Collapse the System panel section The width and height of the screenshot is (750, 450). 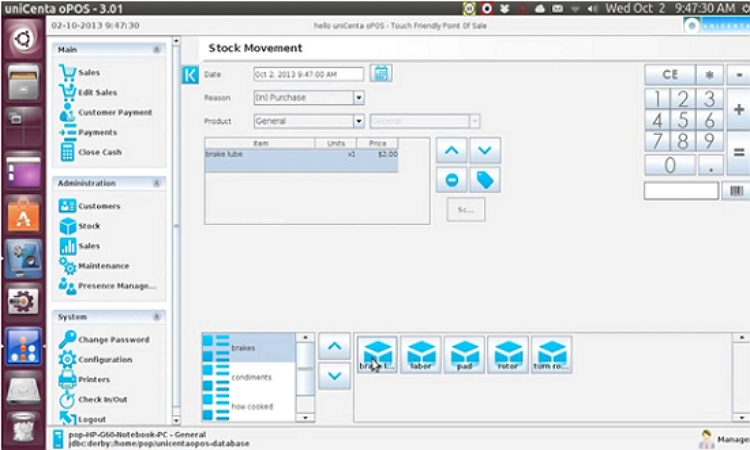[156, 317]
